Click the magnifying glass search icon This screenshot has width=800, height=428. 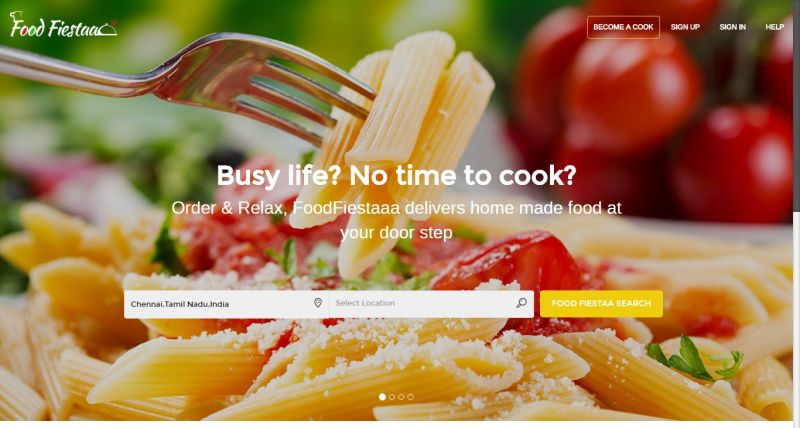tap(521, 303)
